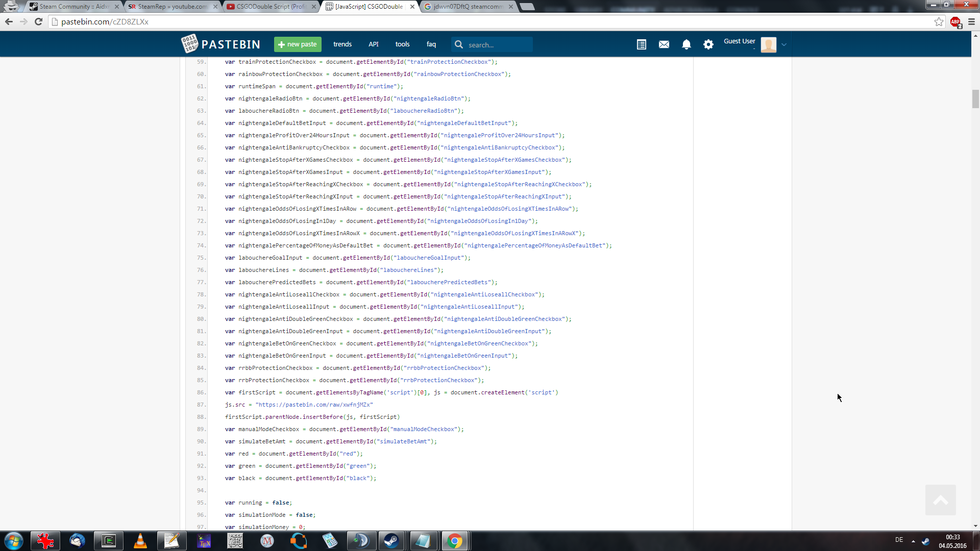980x551 pixels.
Task: Bookmark this page with star icon
Action: tap(939, 22)
